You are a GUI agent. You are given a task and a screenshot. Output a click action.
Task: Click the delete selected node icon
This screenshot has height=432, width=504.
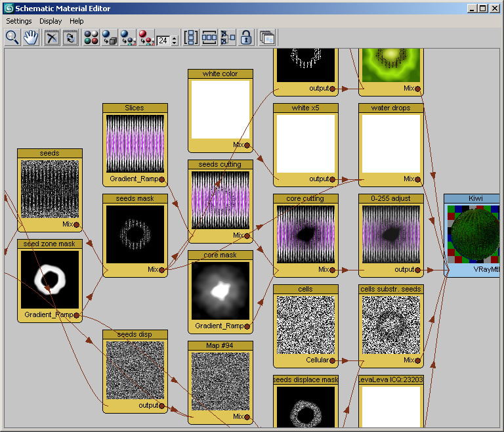tap(52, 37)
